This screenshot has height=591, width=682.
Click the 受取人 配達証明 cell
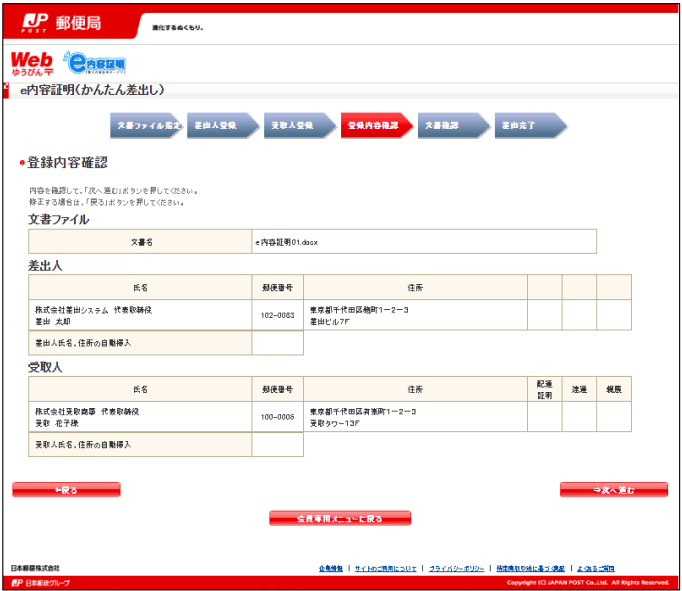[x=545, y=417]
